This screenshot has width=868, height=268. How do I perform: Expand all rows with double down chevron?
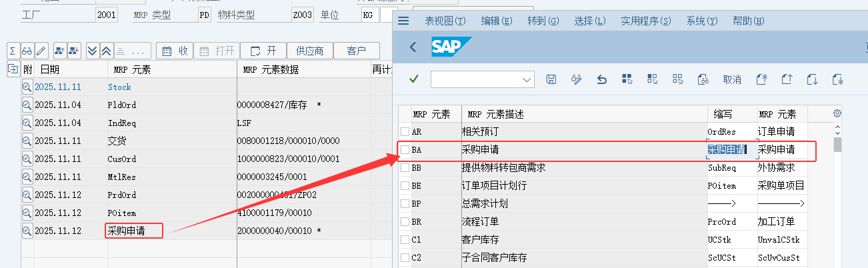click(x=92, y=51)
